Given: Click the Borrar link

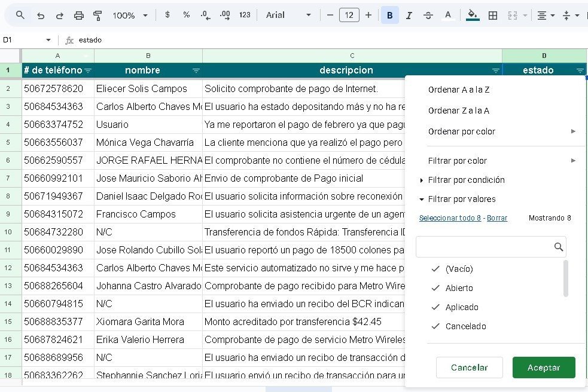Looking at the screenshot, I should point(496,218).
